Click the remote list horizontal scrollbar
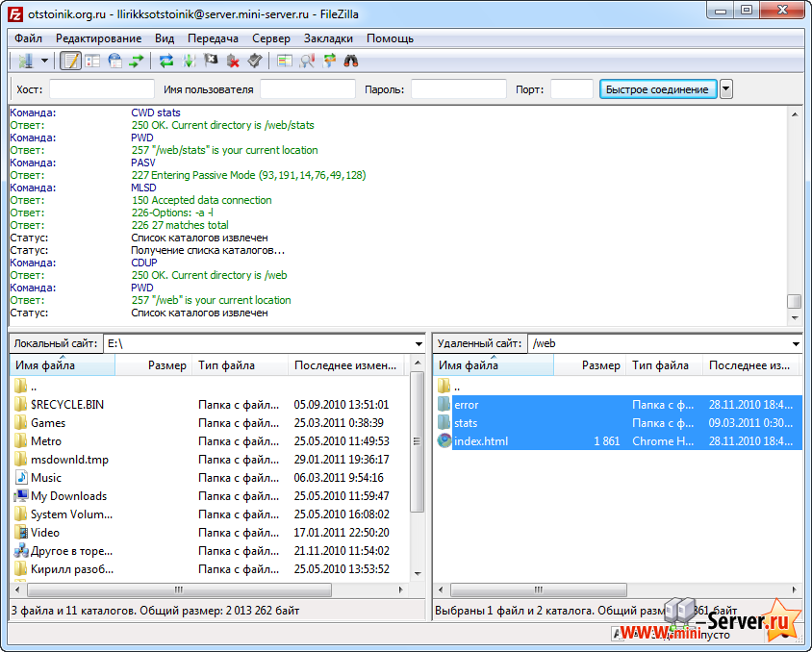Viewport: 812px width, 652px height. [539, 589]
